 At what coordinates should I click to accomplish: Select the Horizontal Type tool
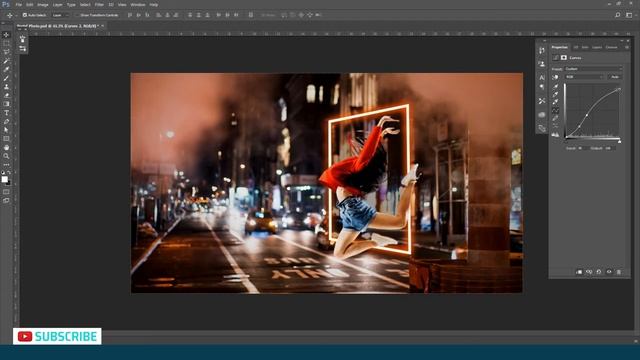point(6,113)
